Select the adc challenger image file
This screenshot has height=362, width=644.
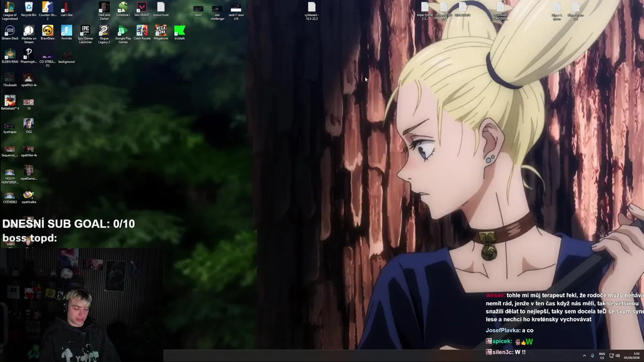[217, 12]
